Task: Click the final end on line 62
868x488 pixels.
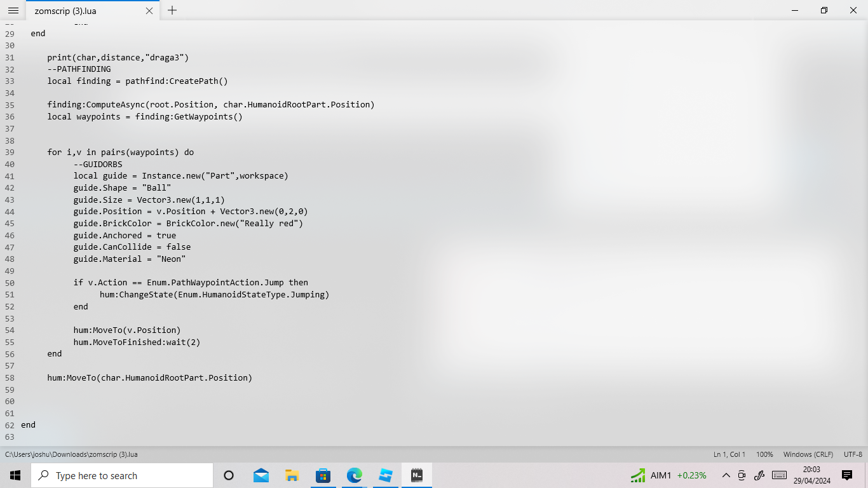Action: click(x=28, y=424)
